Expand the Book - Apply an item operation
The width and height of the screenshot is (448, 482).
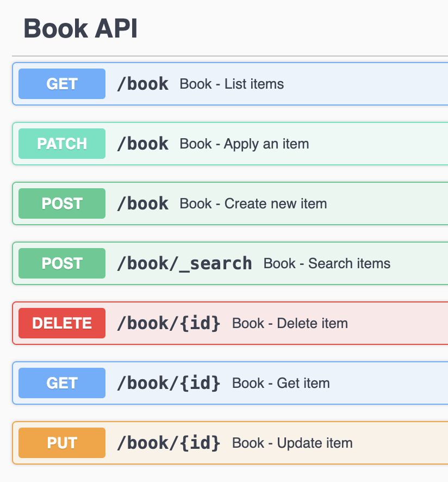coord(230,144)
